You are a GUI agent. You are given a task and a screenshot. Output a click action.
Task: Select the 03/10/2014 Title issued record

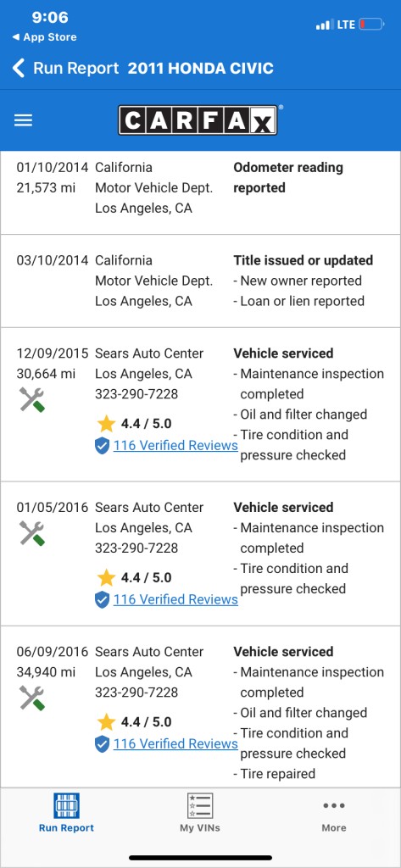click(x=200, y=281)
